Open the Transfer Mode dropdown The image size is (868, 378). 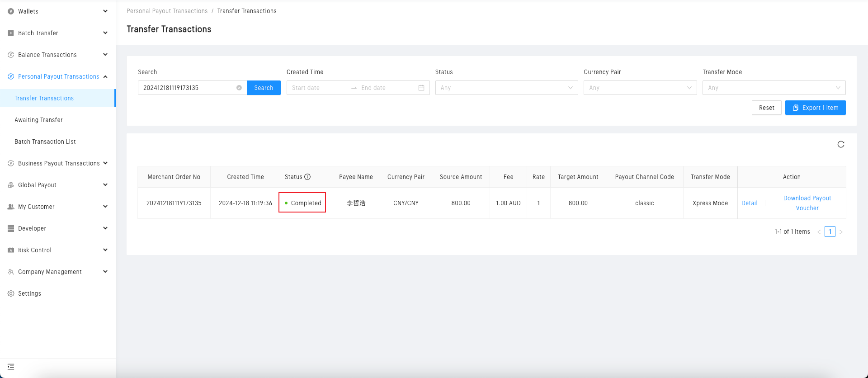click(x=774, y=88)
